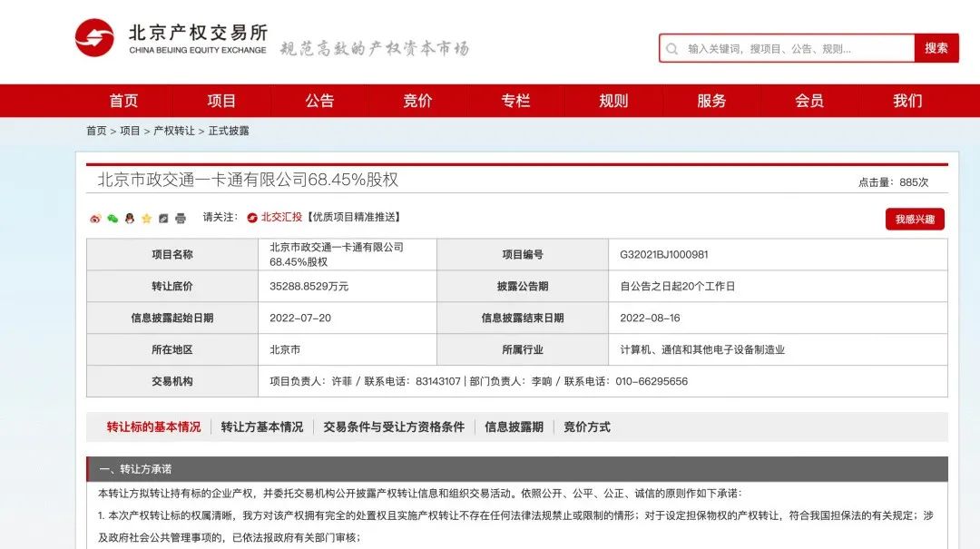The height and width of the screenshot is (549, 980).
Task: Print the page using printer icon
Action: (181, 218)
